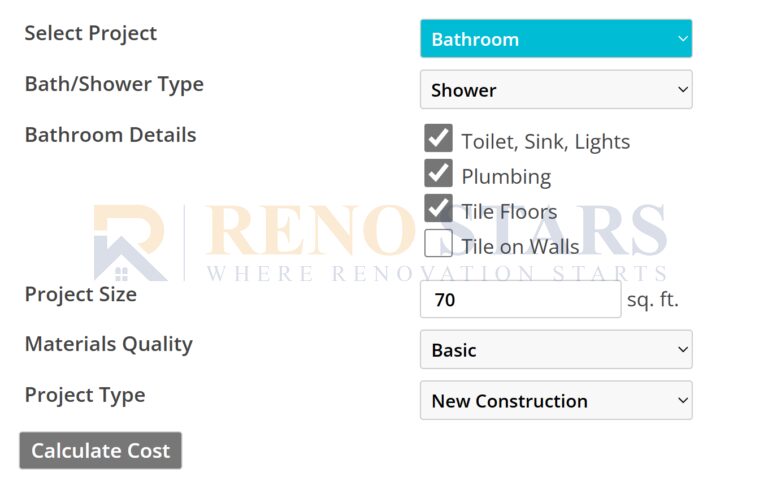Viewport: 768px width, 481px height.
Task: Toggle the Plumbing checkbox off
Action: click(438, 174)
